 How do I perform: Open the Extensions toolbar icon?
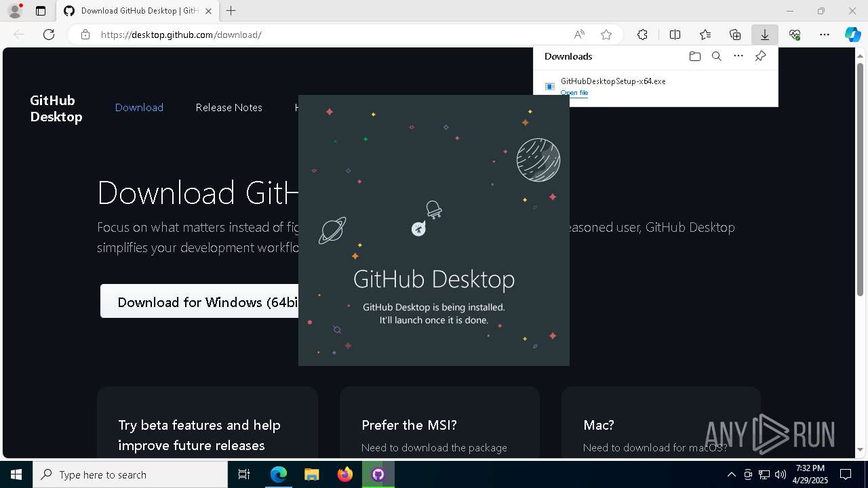(x=642, y=35)
